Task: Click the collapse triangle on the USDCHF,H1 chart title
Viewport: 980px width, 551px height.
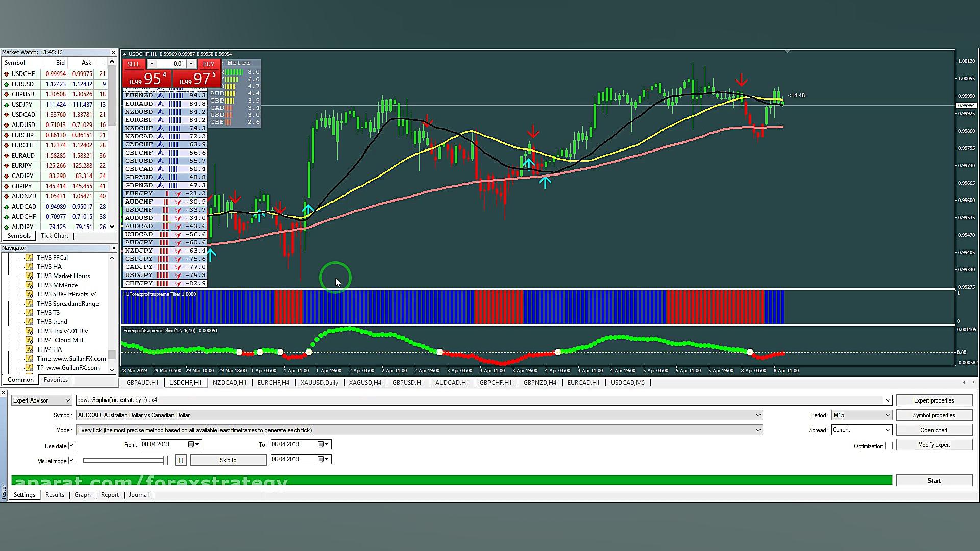Action: click(x=124, y=53)
